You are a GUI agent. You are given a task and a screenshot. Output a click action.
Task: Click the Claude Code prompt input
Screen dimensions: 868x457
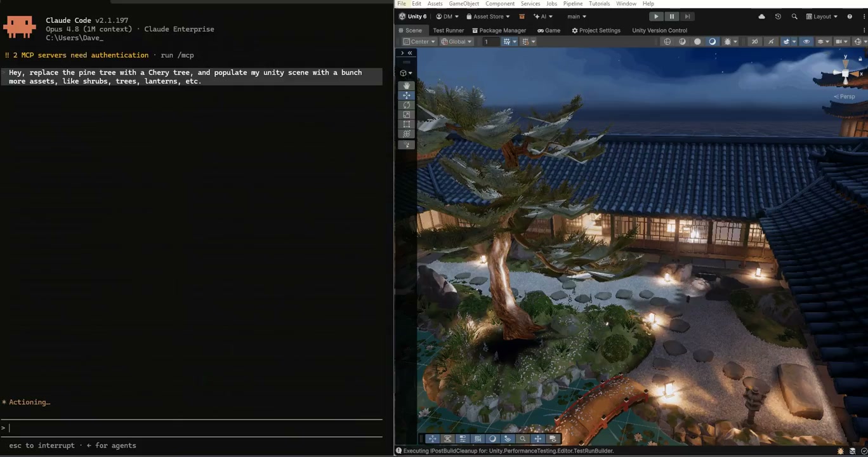192,428
